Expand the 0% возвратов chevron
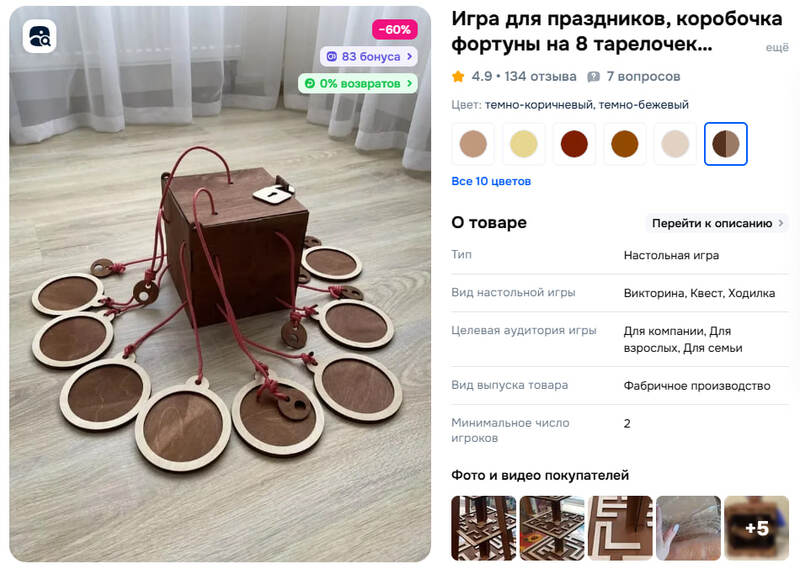 coord(409,83)
